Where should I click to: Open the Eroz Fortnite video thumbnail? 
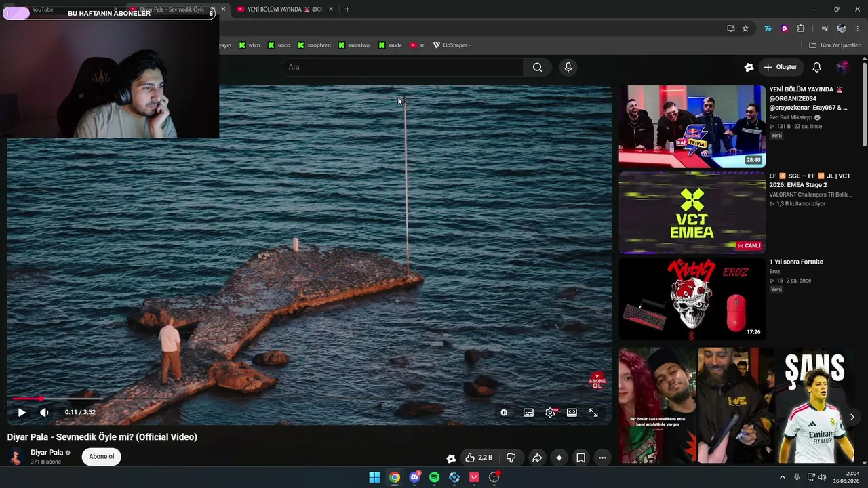point(692,298)
